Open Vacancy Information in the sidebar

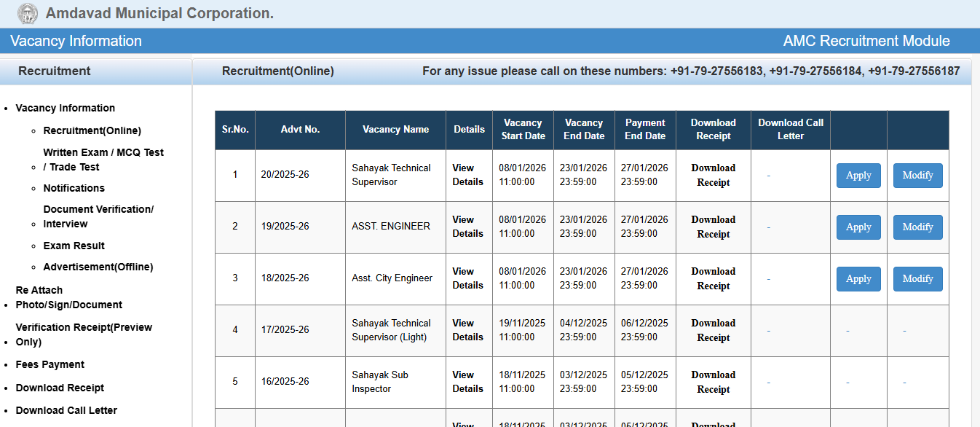click(x=66, y=108)
